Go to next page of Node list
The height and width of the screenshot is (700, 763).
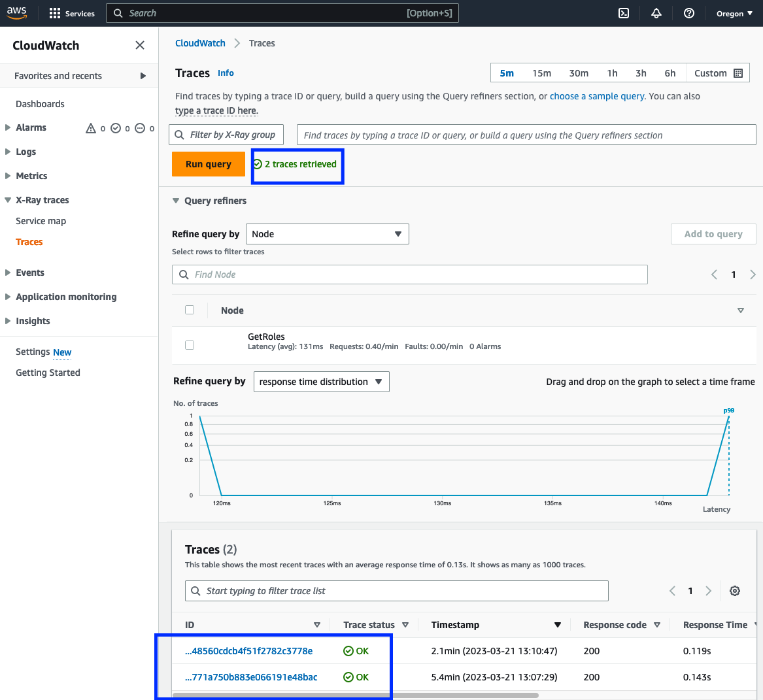pos(753,275)
